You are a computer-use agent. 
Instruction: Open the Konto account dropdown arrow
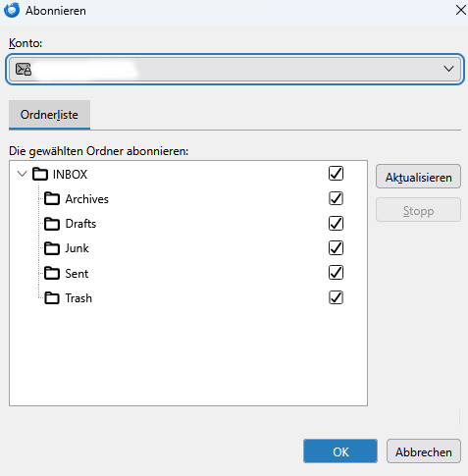coord(448,69)
